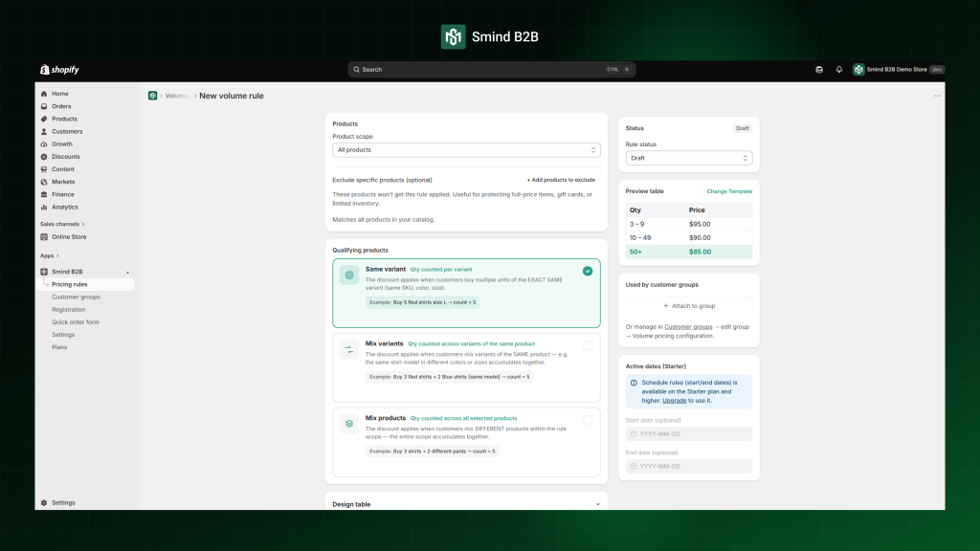Open the Home sidebar icon

[x=44, y=94]
